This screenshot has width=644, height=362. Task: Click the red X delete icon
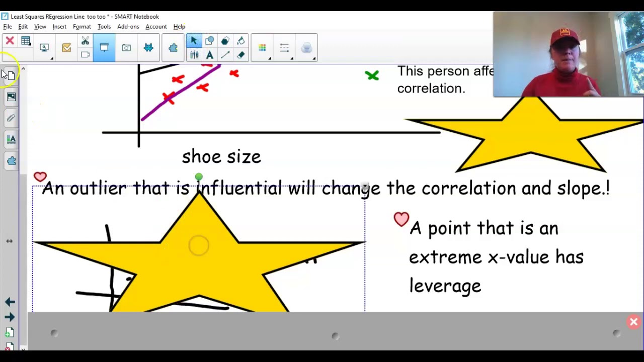[x=10, y=41]
